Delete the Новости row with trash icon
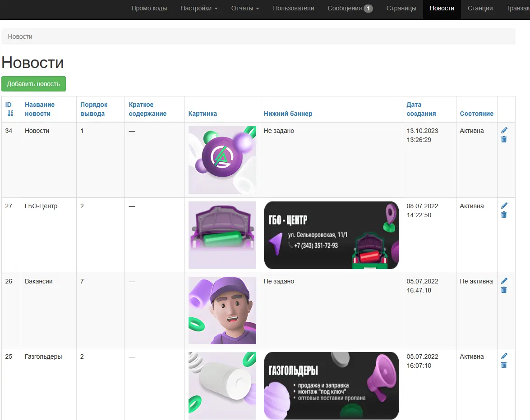 click(x=504, y=139)
